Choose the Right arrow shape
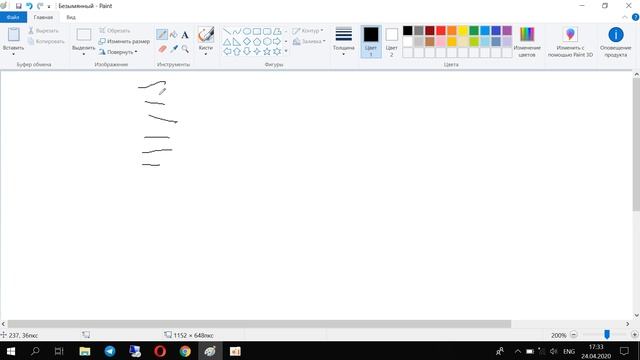 (x=277, y=42)
